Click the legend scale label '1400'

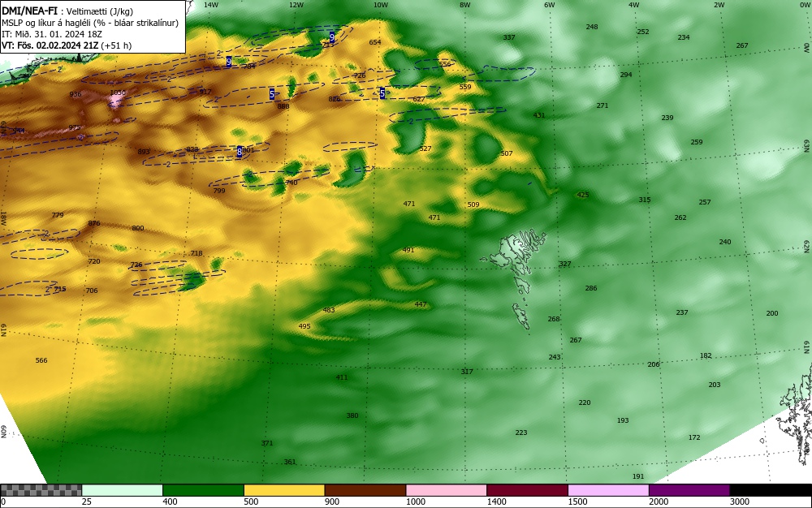point(496,502)
